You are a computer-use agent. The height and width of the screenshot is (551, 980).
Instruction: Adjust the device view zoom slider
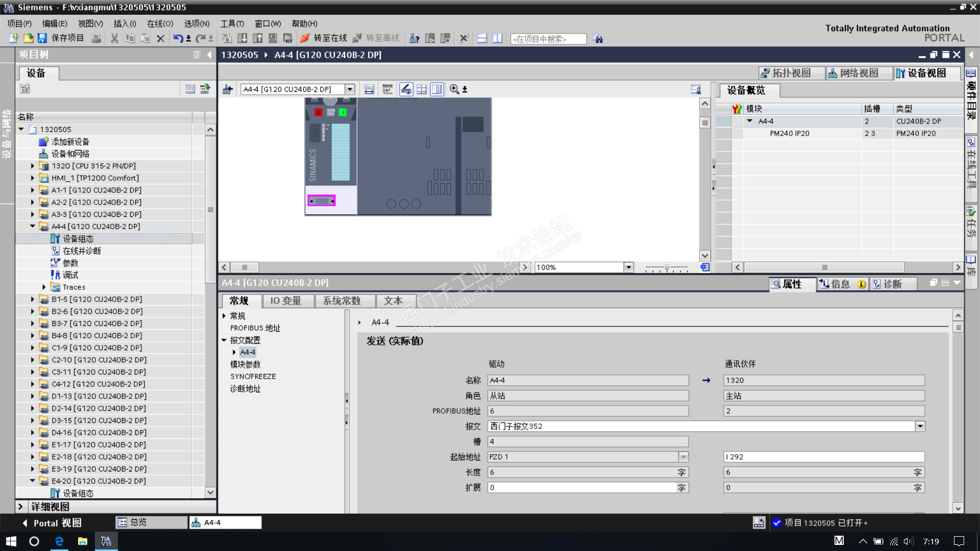(667, 267)
